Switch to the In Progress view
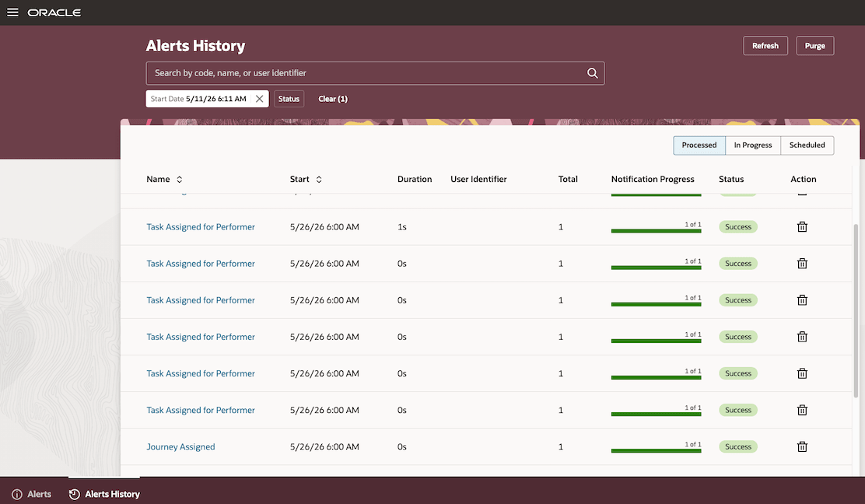The width and height of the screenshot is (865, 504). [x=752, y=145]
